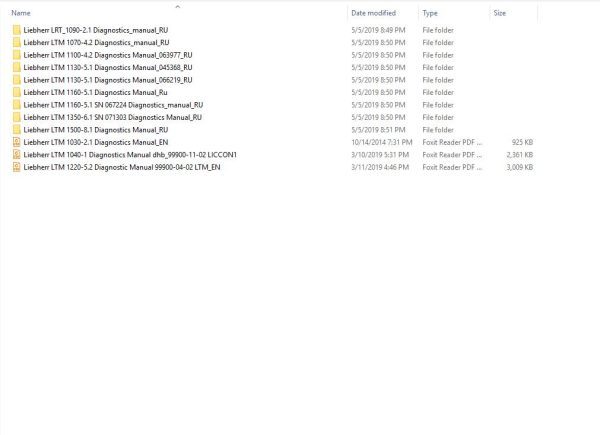Viewport: 600px width, 435px height.
Task: Click Foxit Reader PDF type for LTM 1220-5.2
Action: tap(452, 167)
